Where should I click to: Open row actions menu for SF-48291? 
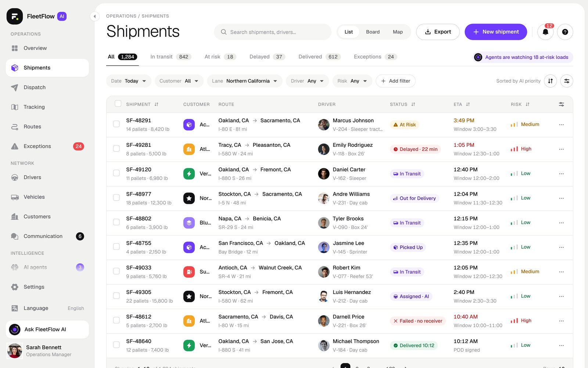(562, 125)
